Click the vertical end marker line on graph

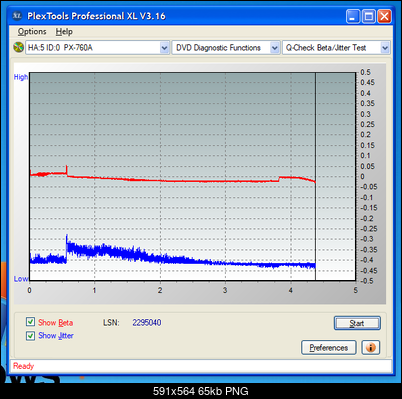pyautogui.click(x=315, y=176)
